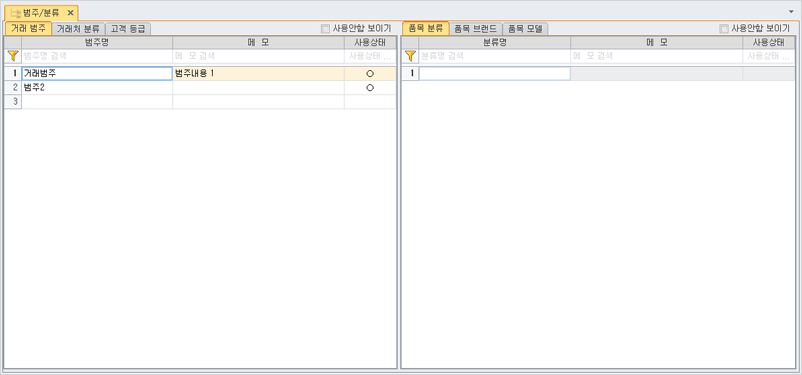Click the 범주/분류 tab icon

[x=16, y=13]
